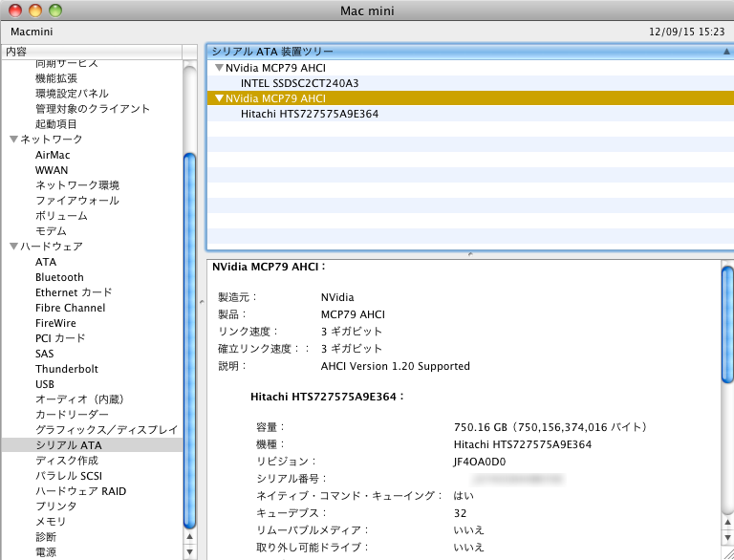This screenshot has height=560, width=734.
Task: Select PCI カード item
Action: [60, 338]
